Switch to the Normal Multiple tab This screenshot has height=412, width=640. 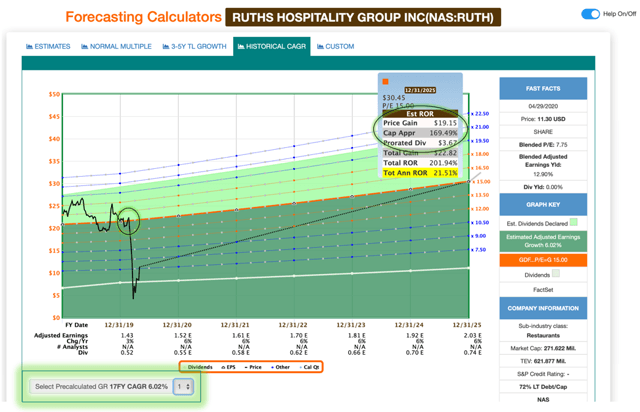coord(115,46)
